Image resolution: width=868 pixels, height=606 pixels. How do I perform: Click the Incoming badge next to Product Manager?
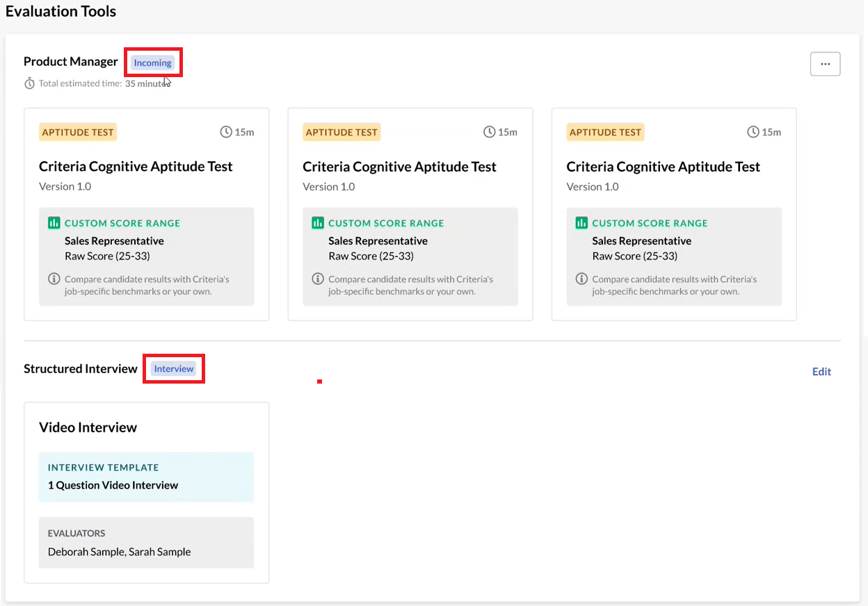[x=152, y=63]
